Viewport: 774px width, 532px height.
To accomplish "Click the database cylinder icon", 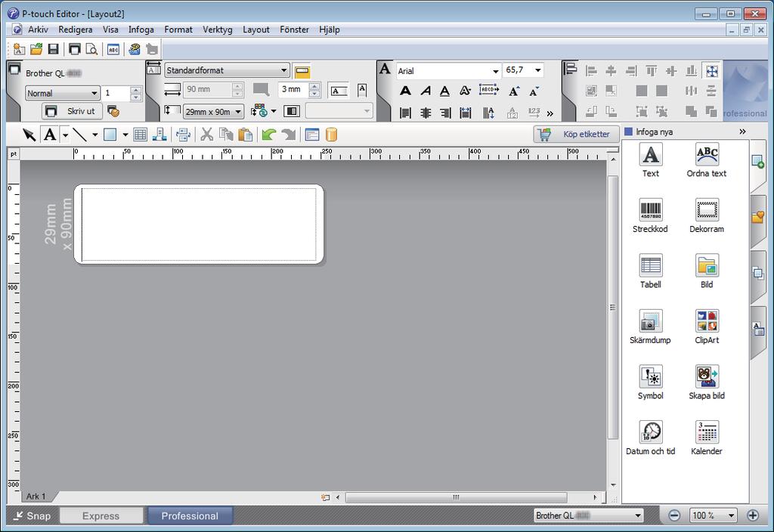I will click(x=332, y=135).
